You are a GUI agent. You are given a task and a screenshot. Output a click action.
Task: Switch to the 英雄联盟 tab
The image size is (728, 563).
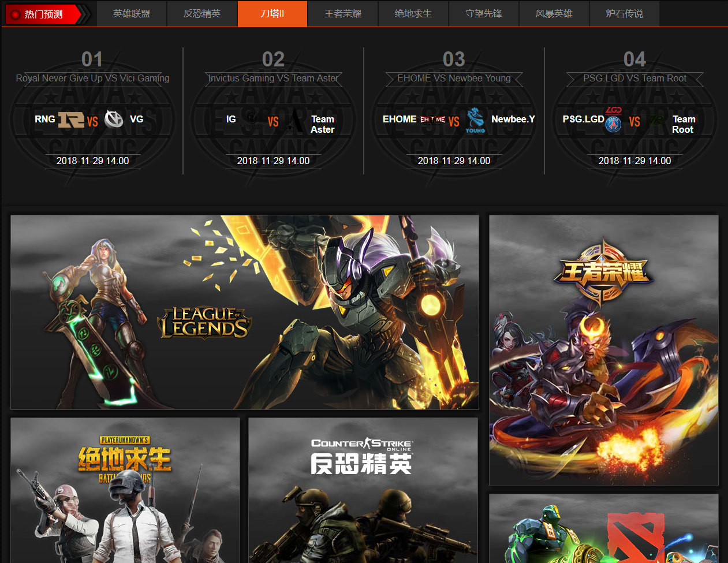click(x=132, y=14)
